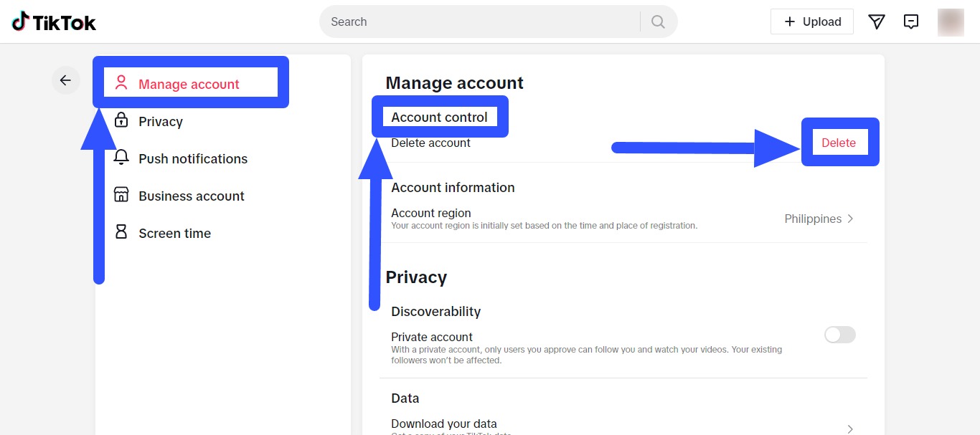
Task: Select the Manage account person icon
Action: 120,83
